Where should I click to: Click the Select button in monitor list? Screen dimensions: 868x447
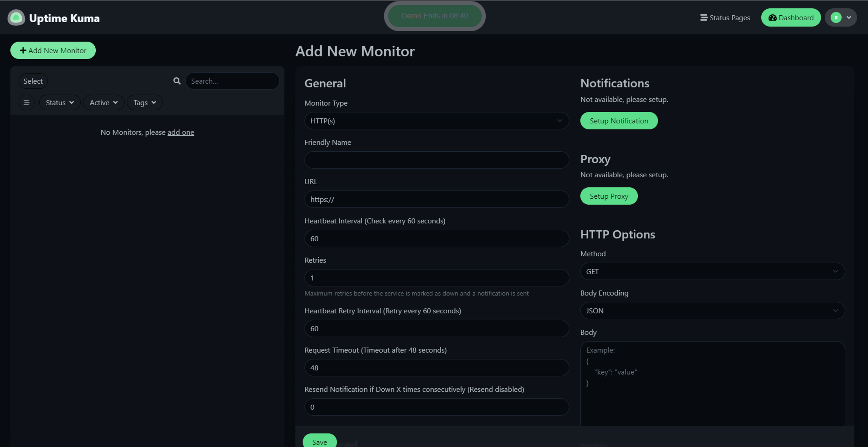coord(33,81)
